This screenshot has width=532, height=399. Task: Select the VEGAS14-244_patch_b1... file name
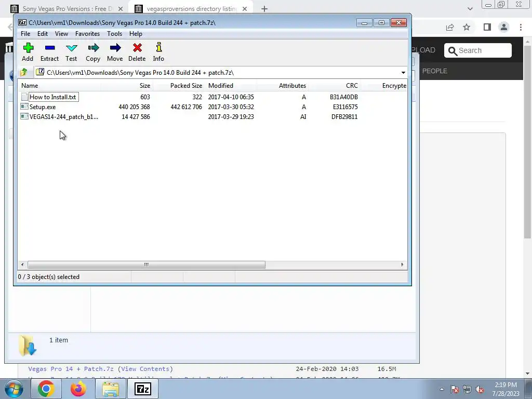(x=64, y=117)
